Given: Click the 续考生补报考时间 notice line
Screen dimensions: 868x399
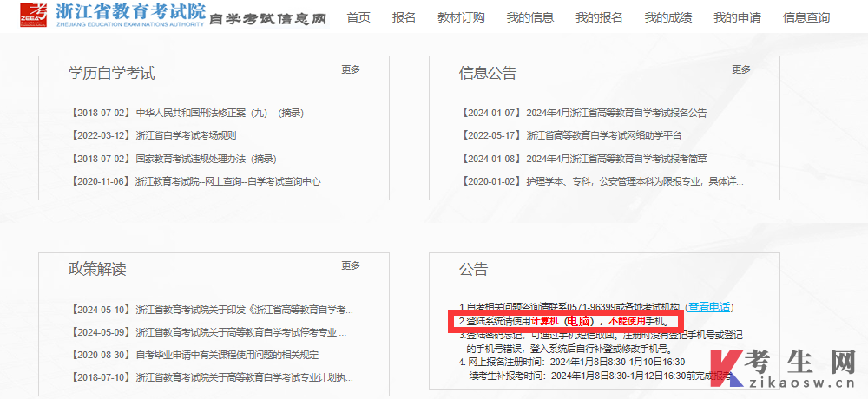Looking at the screenshot, I should click(600, 376).
